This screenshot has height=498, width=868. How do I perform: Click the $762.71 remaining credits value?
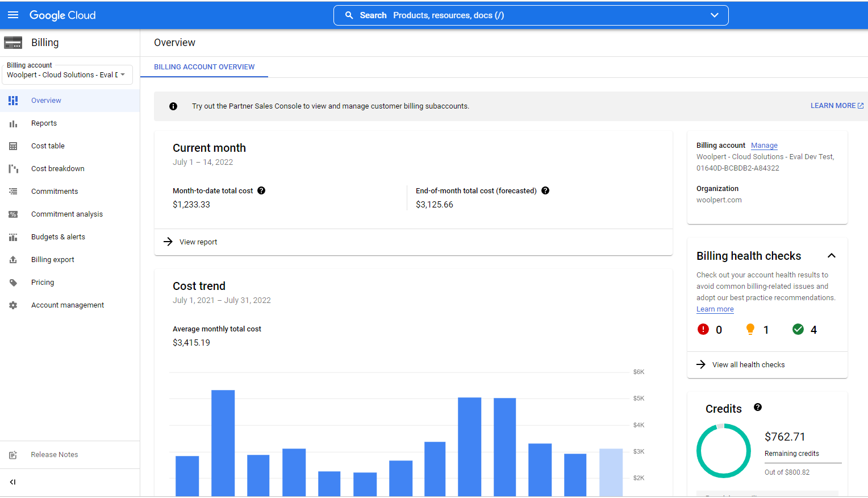[785, 437]
